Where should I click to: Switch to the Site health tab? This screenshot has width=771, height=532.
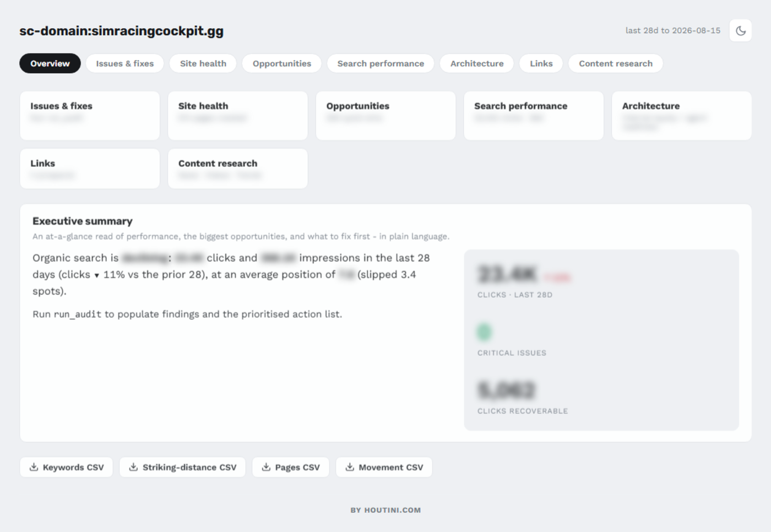click(203, 63)
